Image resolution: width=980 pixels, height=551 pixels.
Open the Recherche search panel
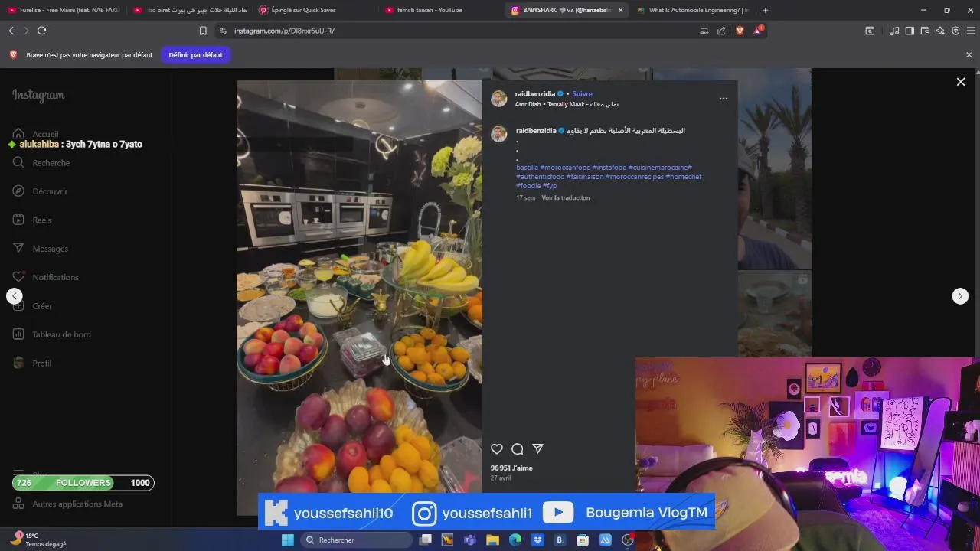pos(41,163)
